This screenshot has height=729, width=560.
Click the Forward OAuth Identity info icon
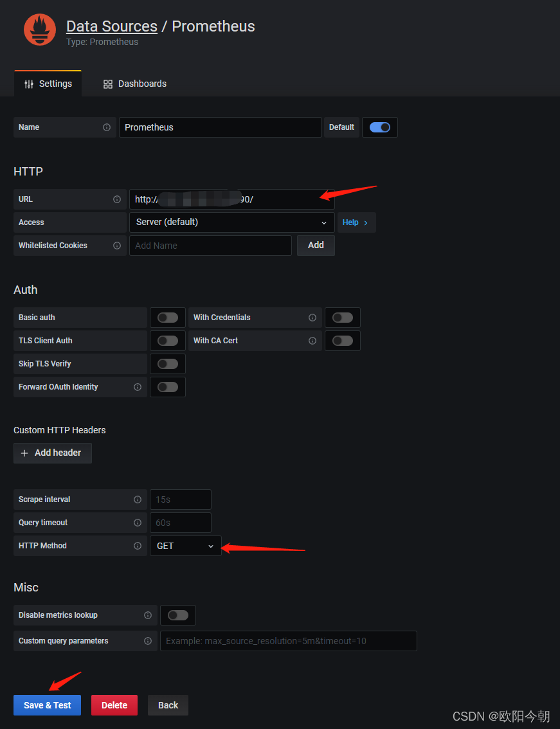pos(138,387)
